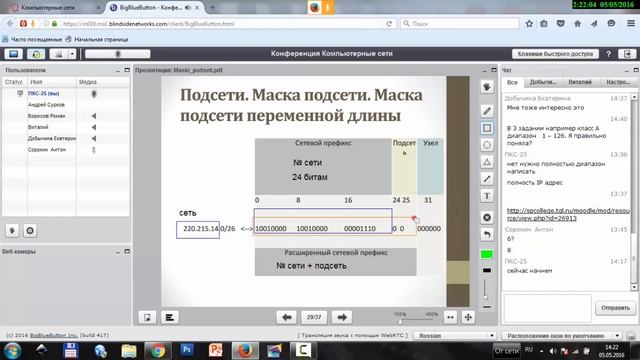Clear all whiteboard annotations
The image size is (640, 360).
tap(487, 218)
